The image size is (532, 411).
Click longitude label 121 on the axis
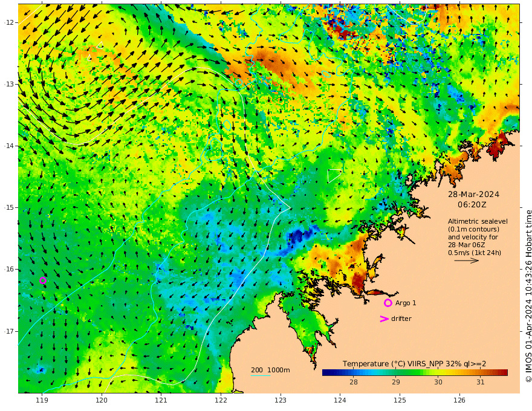(x=161, y=400)
